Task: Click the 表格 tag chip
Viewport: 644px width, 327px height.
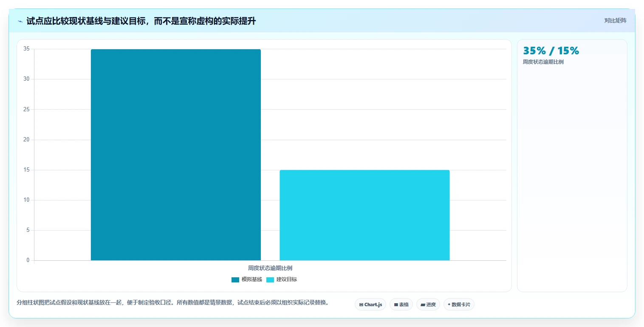Action: click(401, 304)
